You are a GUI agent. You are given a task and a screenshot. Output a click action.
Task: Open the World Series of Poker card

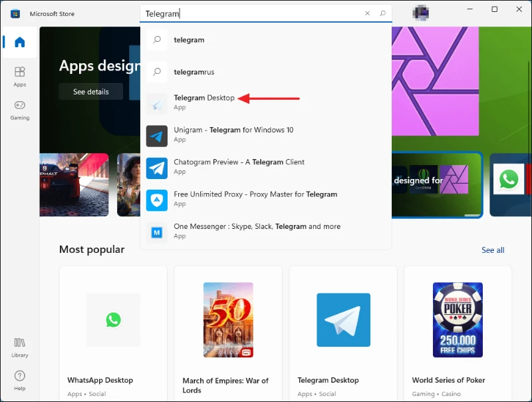click(458, 333)
